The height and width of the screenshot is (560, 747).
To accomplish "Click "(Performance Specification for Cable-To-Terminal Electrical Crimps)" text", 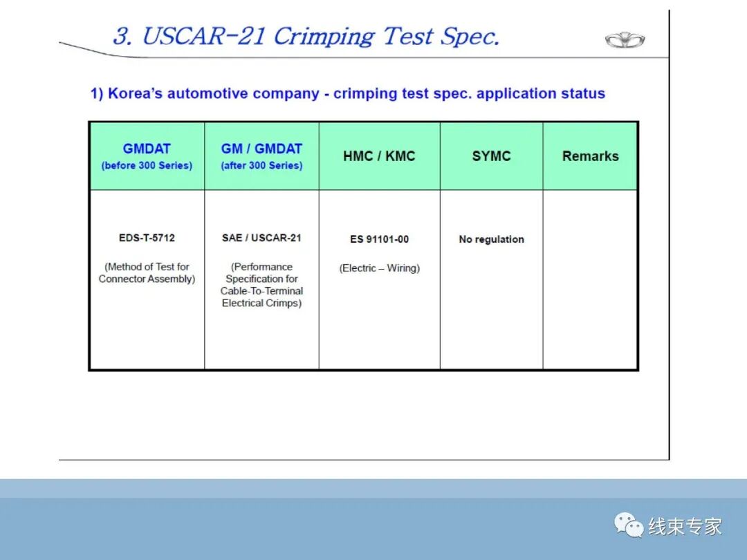I will (261, 285).
